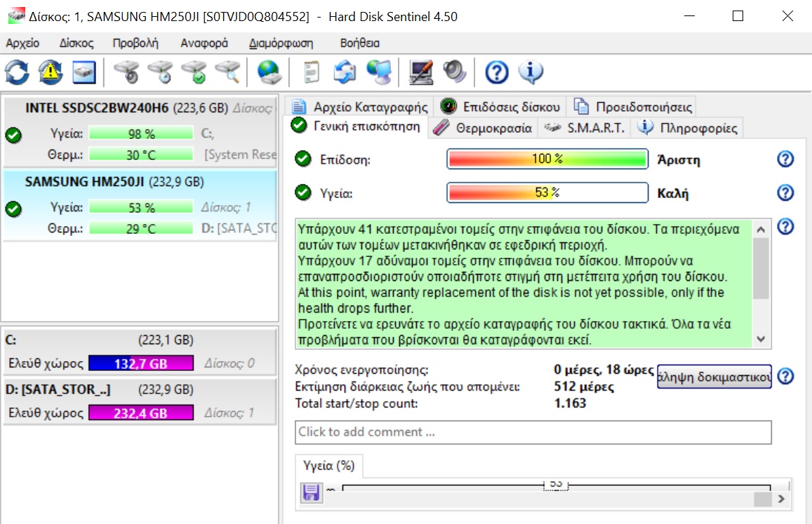This screenshot has height=524, width=812.
Task: Switch to the Θερμοκρασία tab
Action: pyautogui.click(x=484, y=128)
